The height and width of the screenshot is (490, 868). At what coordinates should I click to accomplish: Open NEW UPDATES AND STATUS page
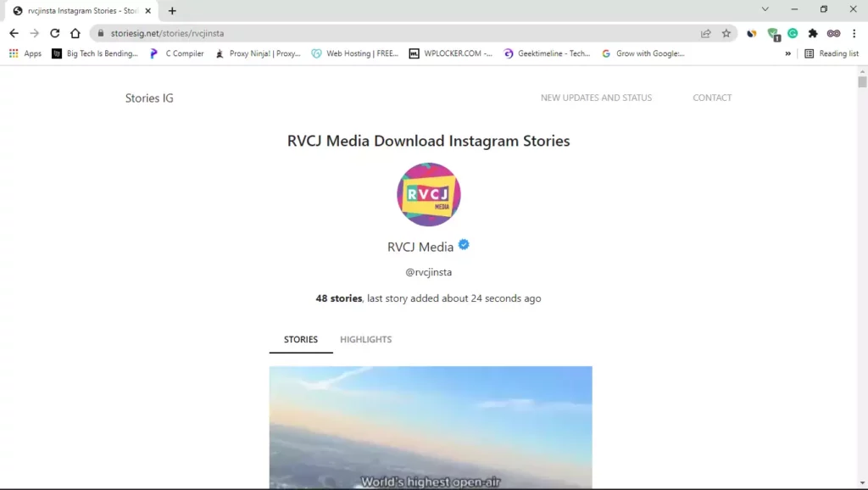(596, 97)
